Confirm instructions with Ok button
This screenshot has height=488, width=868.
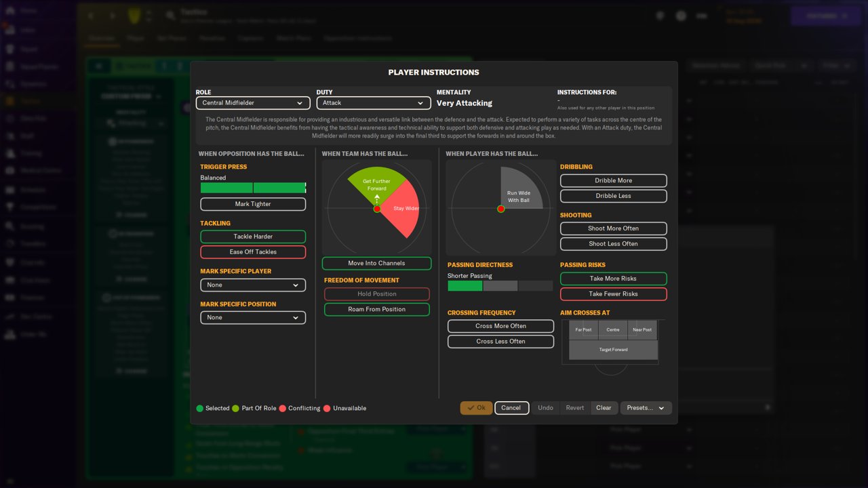coord(476,408)
